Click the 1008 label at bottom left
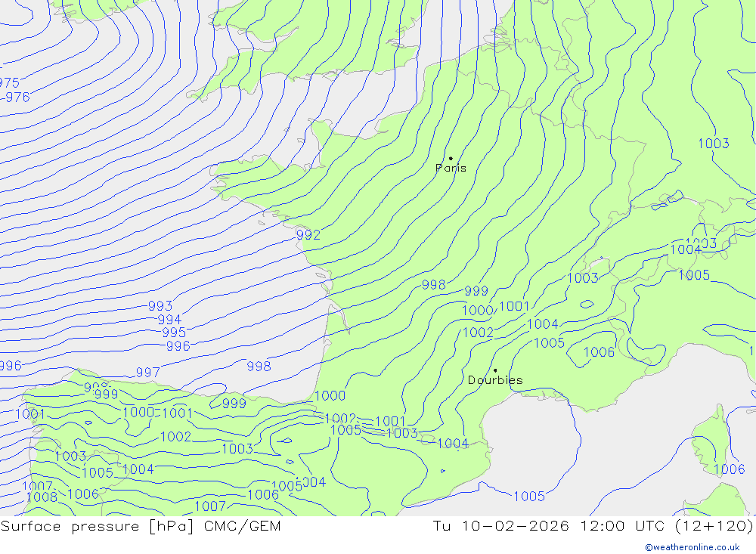This screenshot has height=554, width=756. tap(42, 497)
